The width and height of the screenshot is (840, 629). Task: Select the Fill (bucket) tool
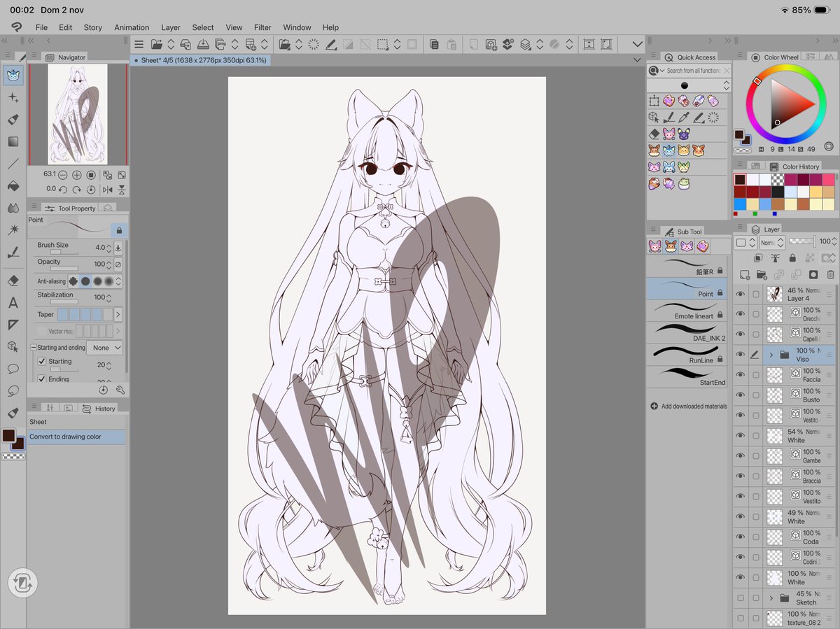tap(13, 187)
